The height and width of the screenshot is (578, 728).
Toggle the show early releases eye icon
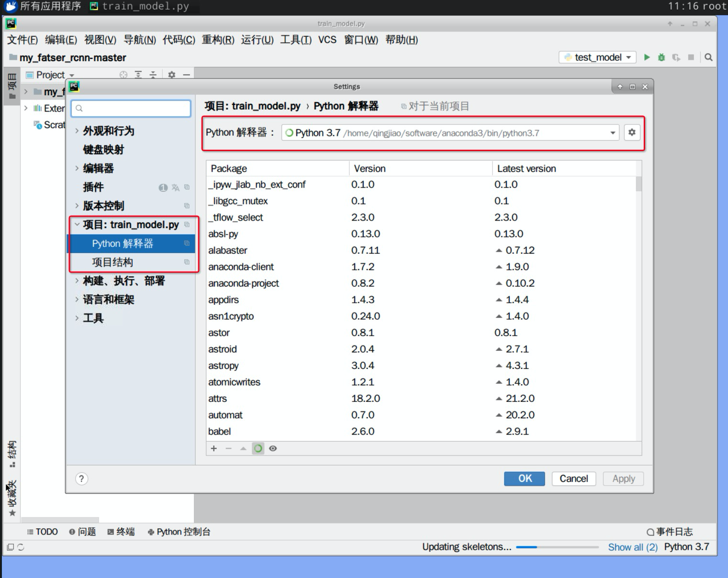pos(273,448)
